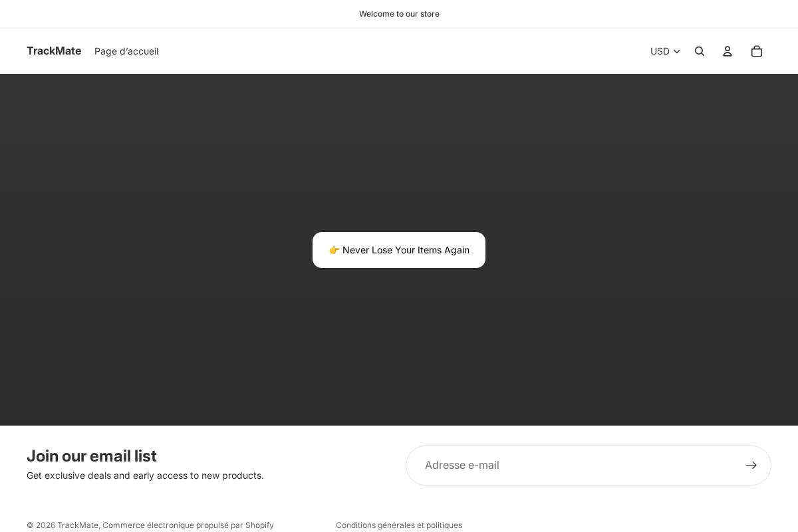798x532 pixels.
Task: Click the Welcome to our store banner
Action: 399,14
